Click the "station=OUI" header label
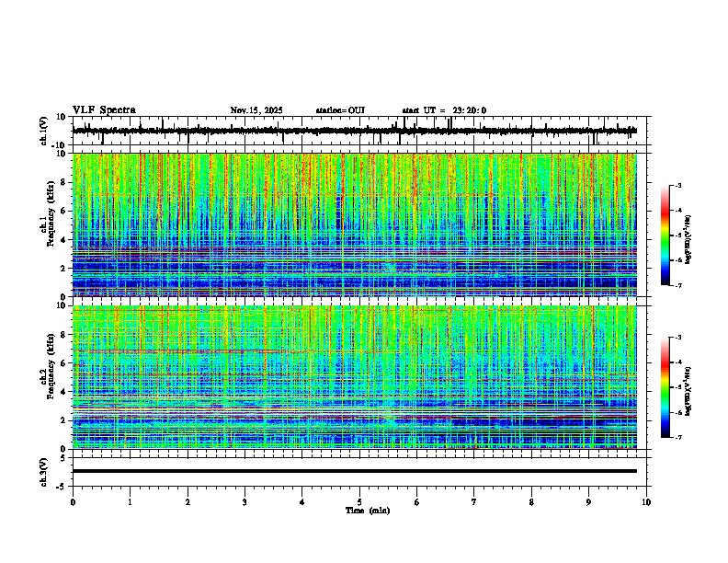The width and height of the screenshot is (728, 563). point(340,110)
